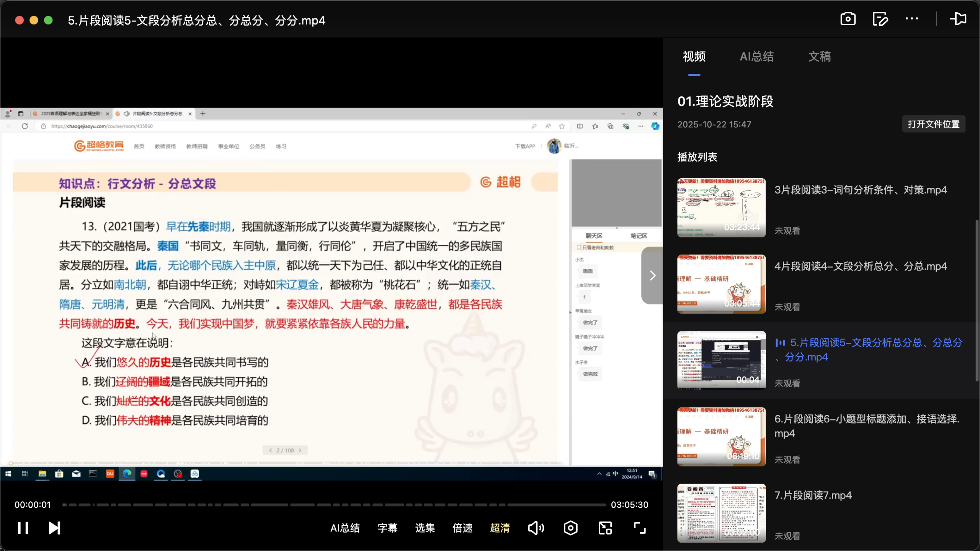The height and width of the screenshot is (551, 980).
Task: Toggle subtitles with the 字幕 control
Action: pyautogui.click(x=387, y=528)
